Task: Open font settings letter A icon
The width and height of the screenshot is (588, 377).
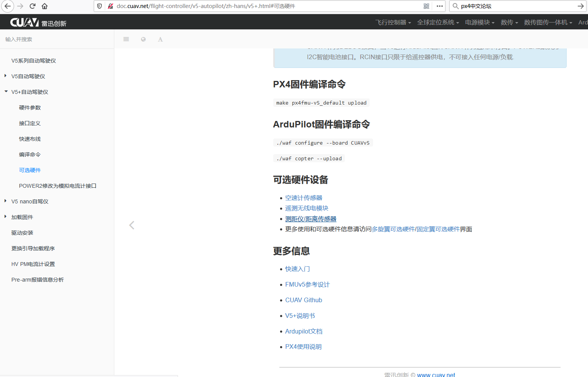Action: tap(160, 39)
